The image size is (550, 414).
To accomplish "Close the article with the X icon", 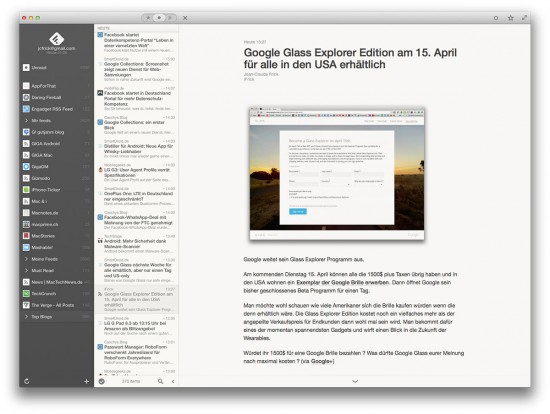I will pyautogui.click(x=185, y=18).
